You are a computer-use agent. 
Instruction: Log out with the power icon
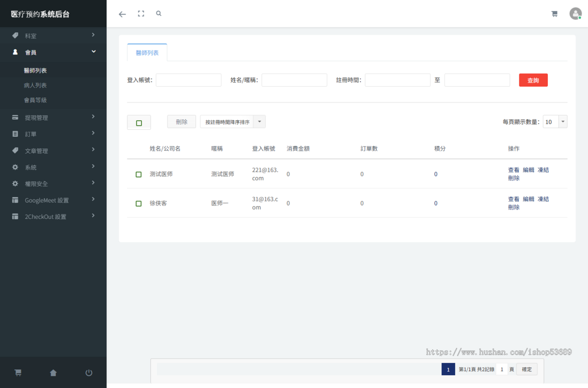89,373
